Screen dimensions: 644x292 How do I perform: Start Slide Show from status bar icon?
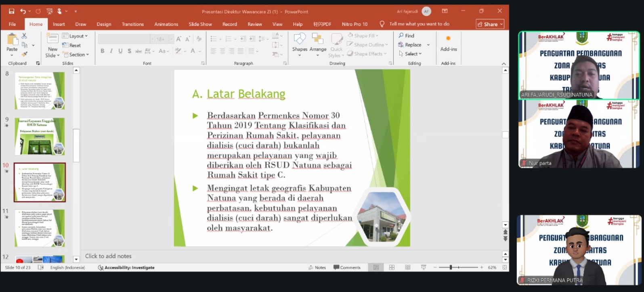click(424, 267)
